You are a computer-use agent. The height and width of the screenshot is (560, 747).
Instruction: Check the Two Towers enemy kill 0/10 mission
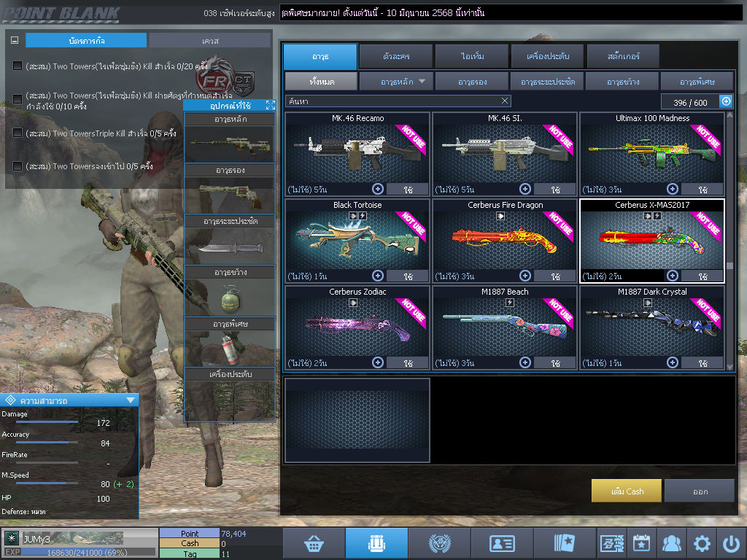click(x=18, y=99)
